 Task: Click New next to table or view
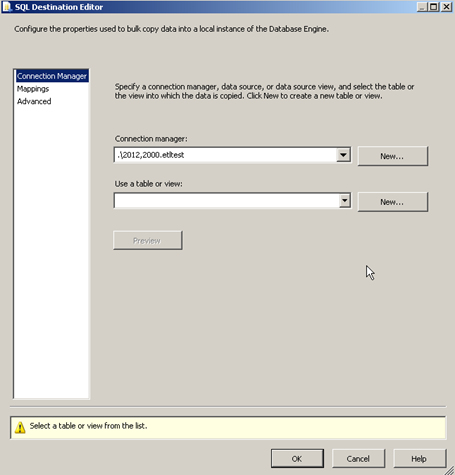click(x=393, y=202)
